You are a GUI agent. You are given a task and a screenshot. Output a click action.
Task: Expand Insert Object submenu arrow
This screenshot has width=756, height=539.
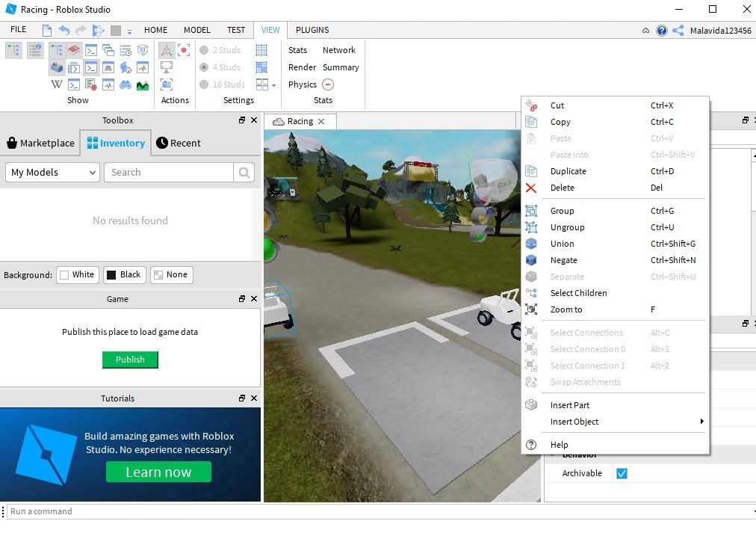click(x=701, y=422)
